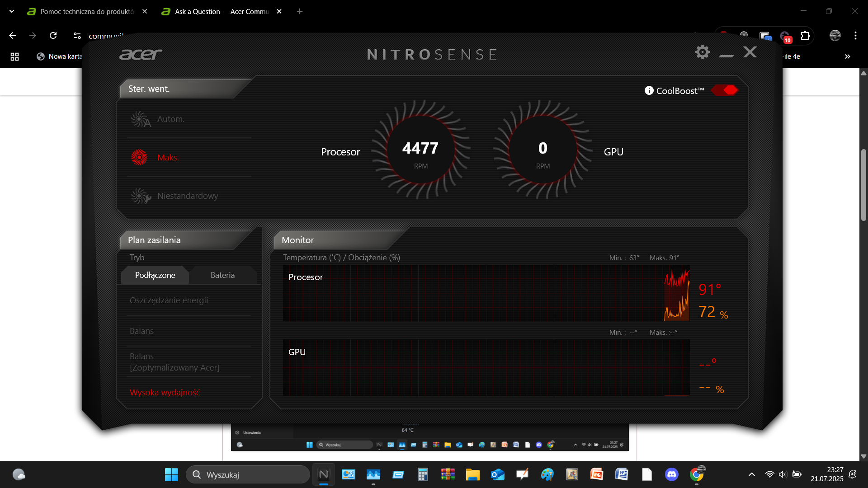868x488 pixels.
Task: Open the tab search dropdown
Action: pyautogui.click(x=12, y=11)
